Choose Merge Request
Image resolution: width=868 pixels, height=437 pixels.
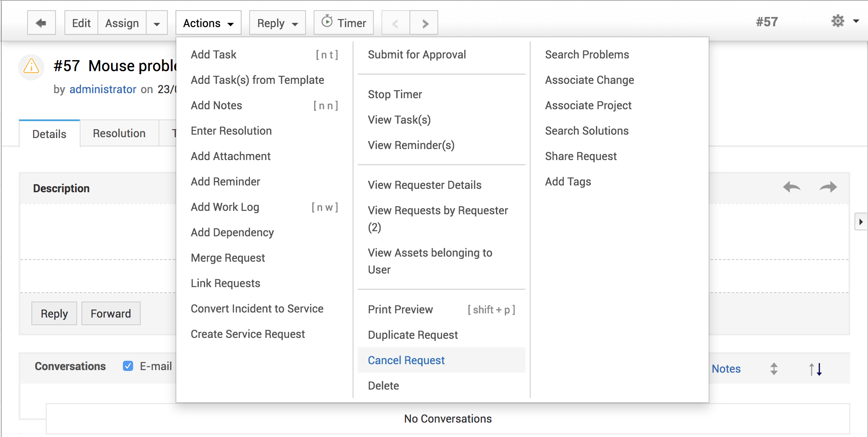click(x=265, y=258)
